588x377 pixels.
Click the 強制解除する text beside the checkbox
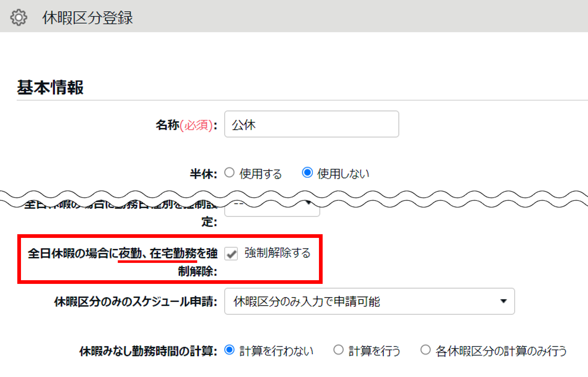tap(277, 253)
